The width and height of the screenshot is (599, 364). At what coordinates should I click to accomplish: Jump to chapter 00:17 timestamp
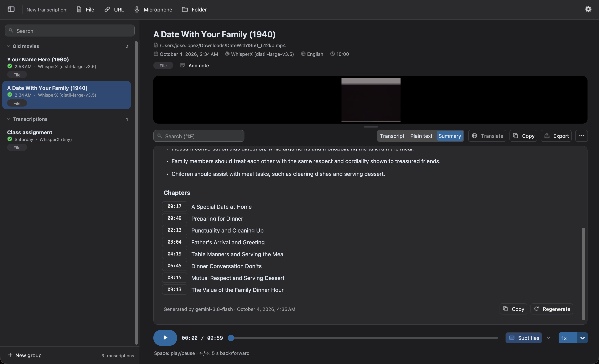click(175, 206)
